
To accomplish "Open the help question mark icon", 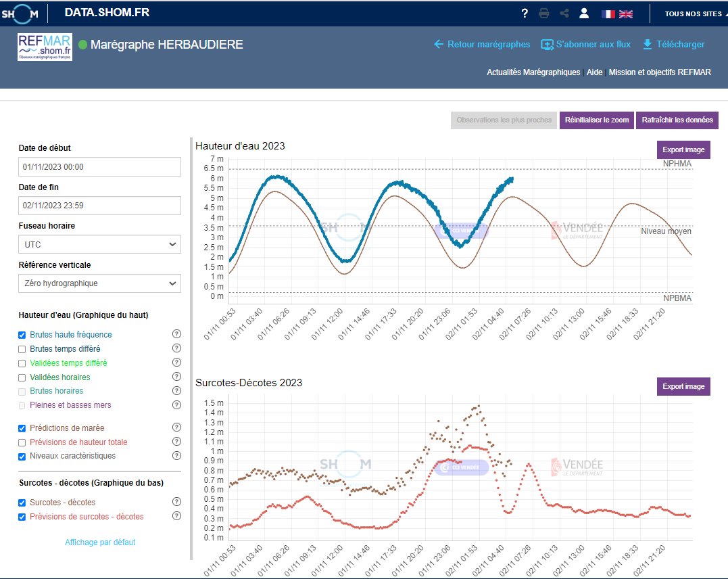I will [525, 14].
